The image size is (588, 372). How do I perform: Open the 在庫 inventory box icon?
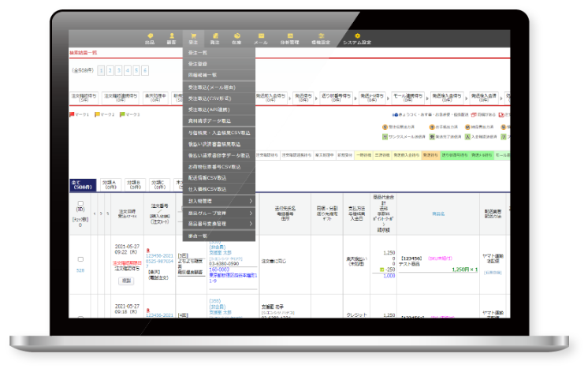pyautogui.click(x=236, y=39)
